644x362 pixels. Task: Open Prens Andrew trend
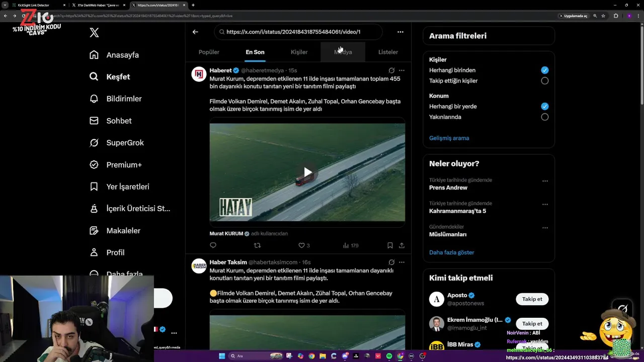[448, 188]
